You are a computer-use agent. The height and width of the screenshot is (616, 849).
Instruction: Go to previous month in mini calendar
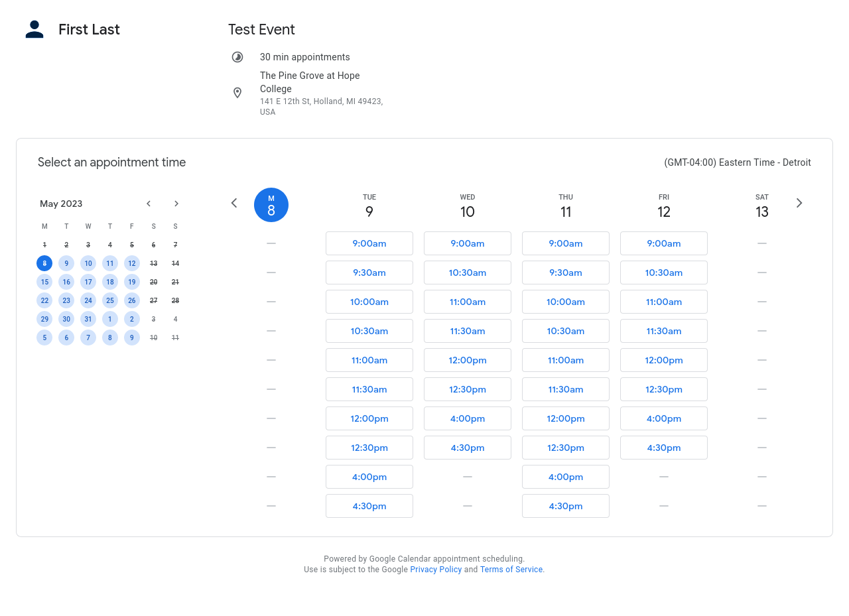[149, 204]
